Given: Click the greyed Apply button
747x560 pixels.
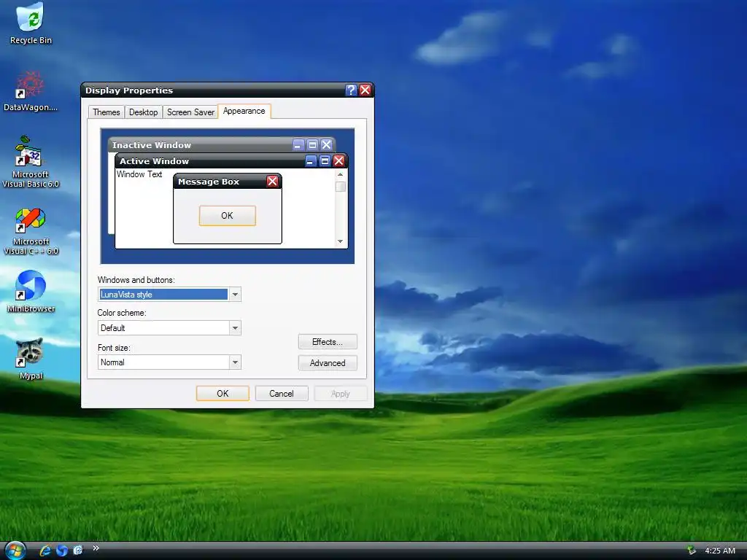Looking at the screenshot, I should pos(340,393).
